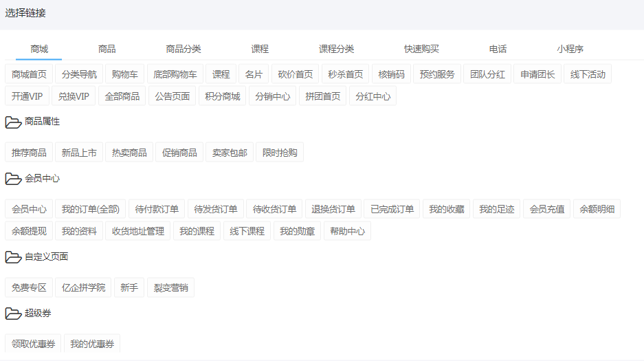Select 底部购物车 as the link
Image resolution: width=644 pixels, height=361 pixels.
click(175, 74)
